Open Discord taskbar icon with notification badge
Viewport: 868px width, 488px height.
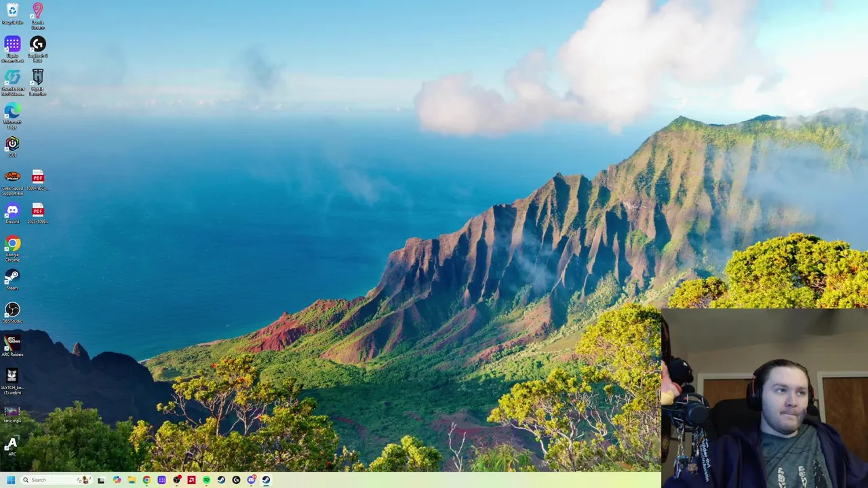(x=252, y=480)
